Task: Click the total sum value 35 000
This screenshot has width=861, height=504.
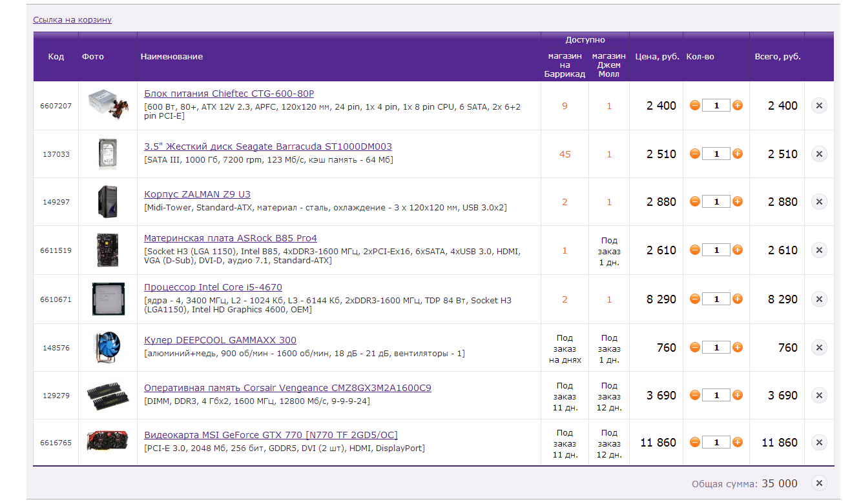Action: pyautogui.click(x=780, y=483)
